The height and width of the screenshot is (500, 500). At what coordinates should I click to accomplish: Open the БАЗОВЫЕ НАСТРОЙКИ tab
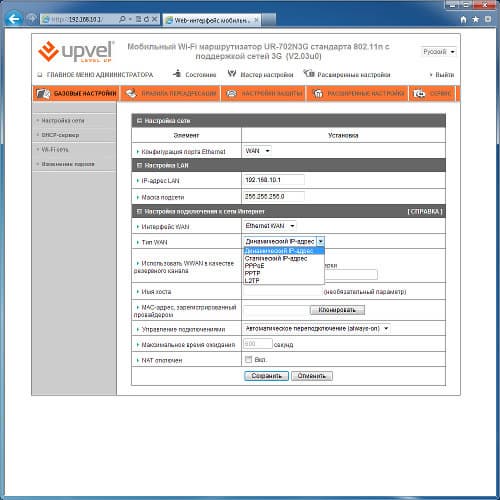pyautogui.click(x=76, y=94)
